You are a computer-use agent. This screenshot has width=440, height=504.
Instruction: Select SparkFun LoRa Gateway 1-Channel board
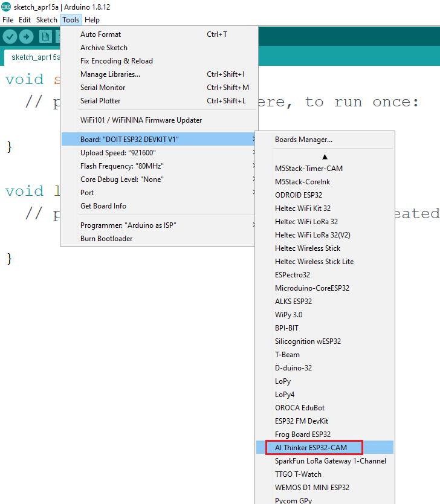click(x=325, y=461)
